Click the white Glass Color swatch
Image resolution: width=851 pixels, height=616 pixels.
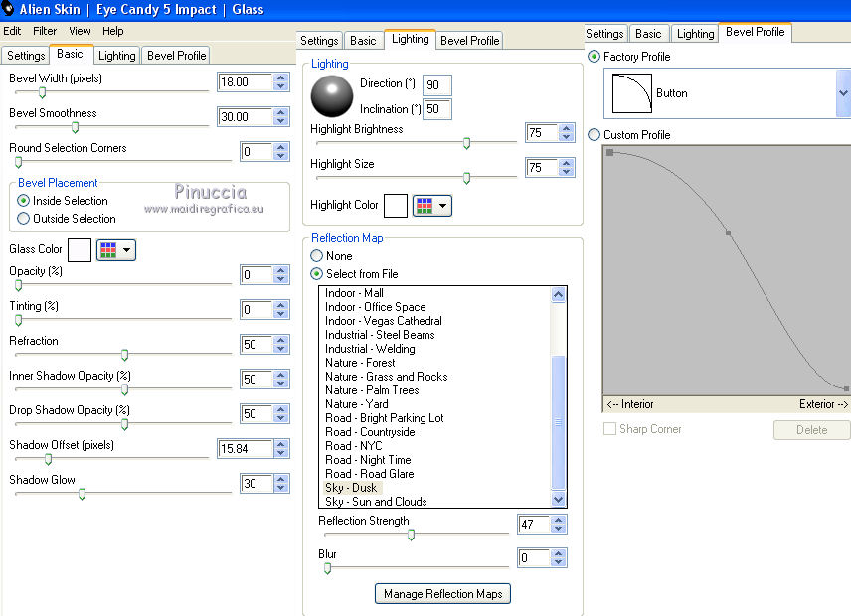(x=80, y=249)
